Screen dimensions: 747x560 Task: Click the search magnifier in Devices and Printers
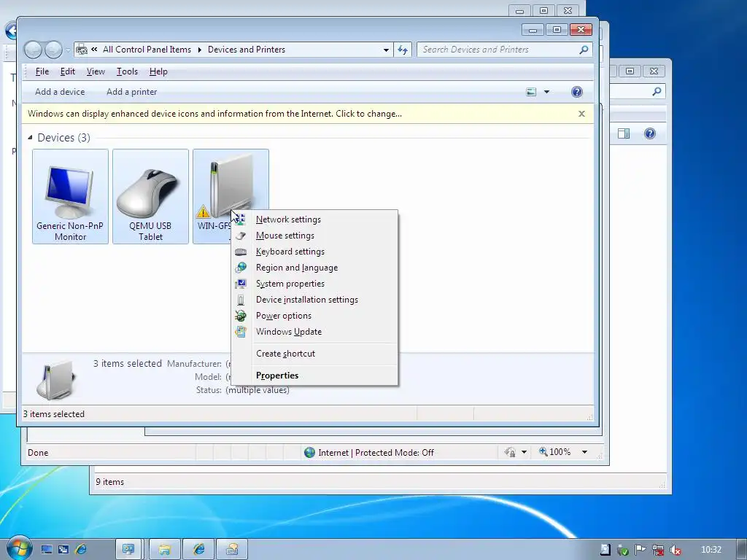tap(584, 50)
